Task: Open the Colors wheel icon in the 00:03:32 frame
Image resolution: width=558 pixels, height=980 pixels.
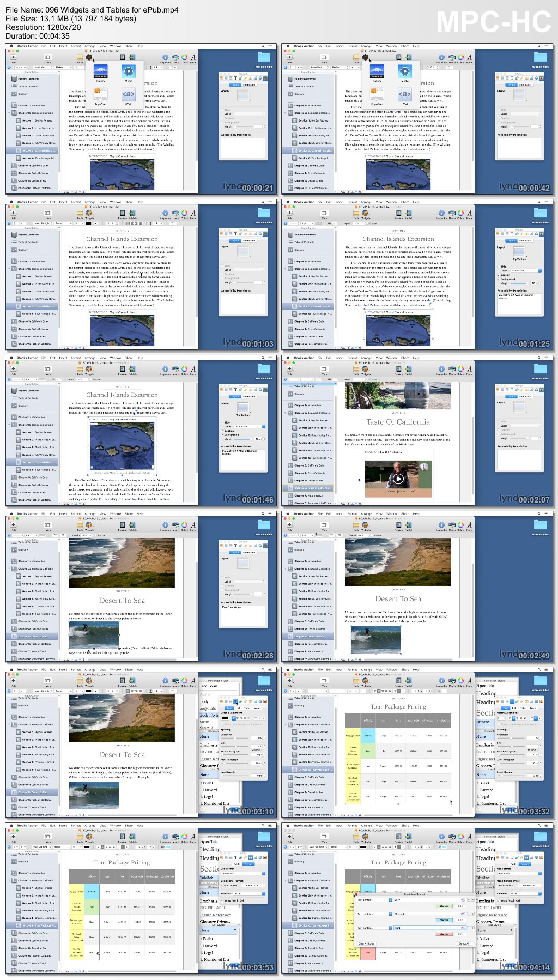Action: (460, 681)
